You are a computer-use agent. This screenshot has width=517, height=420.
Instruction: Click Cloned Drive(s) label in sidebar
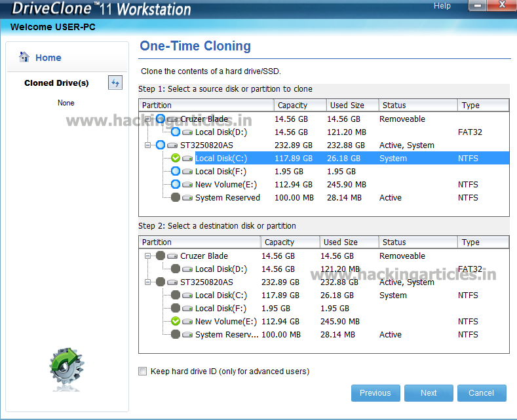(56, 83)
